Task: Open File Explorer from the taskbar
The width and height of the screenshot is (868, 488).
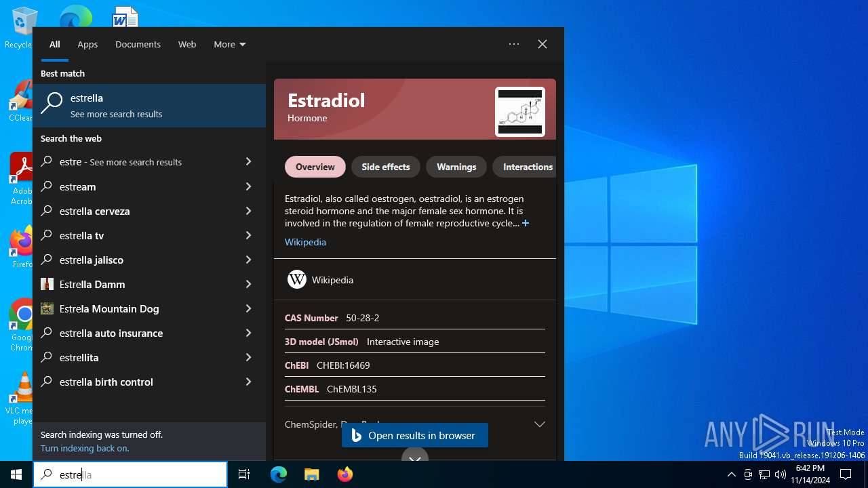Action: tap(311, 474)
